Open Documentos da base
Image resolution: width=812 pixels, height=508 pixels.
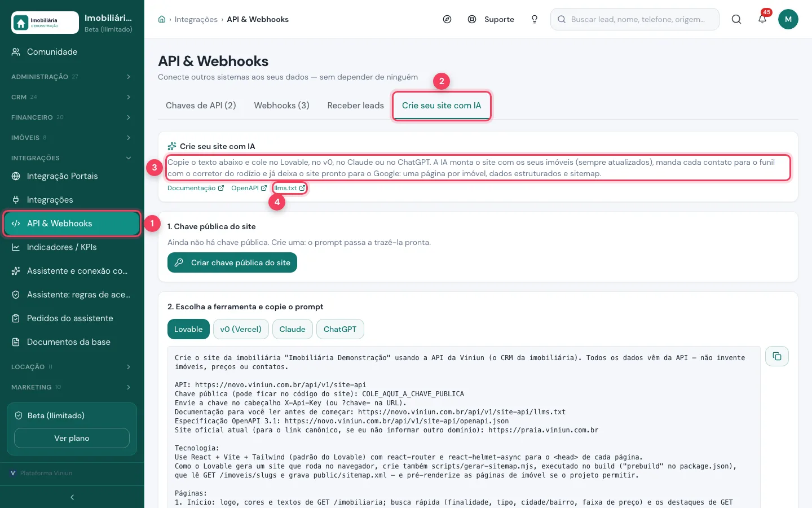[x=72, y=342]
